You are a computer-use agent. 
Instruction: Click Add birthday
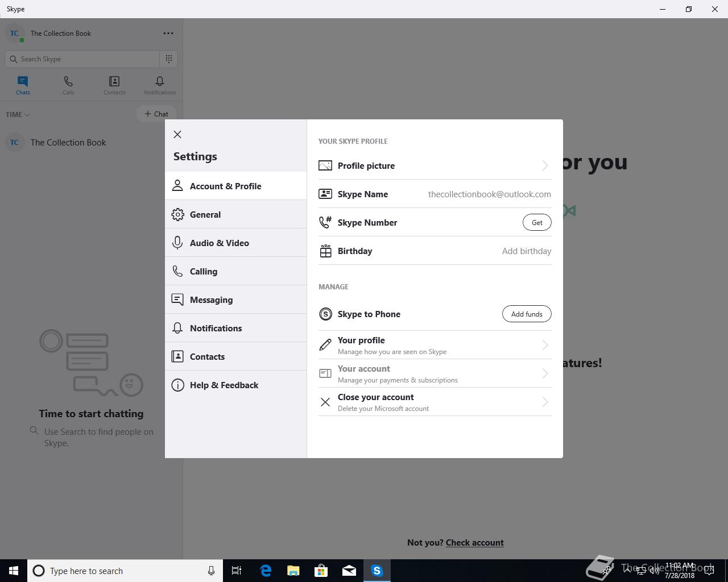(x=527, y=251)
